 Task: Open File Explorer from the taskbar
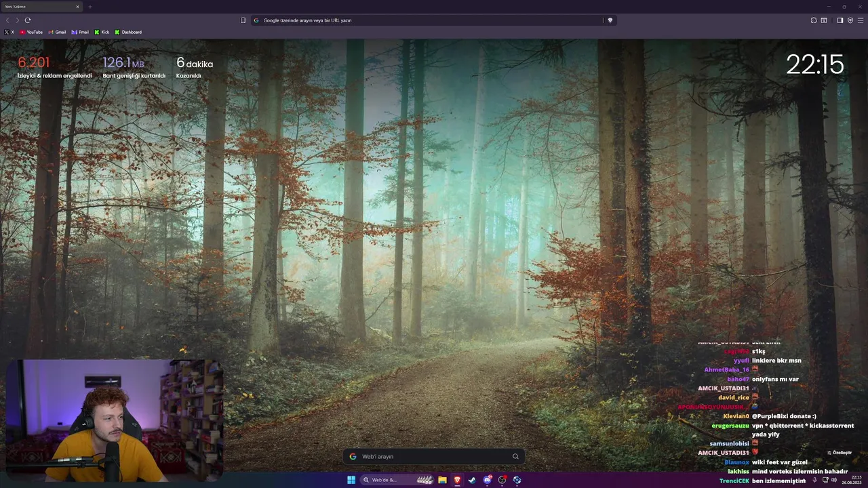[x=442, y=480]
